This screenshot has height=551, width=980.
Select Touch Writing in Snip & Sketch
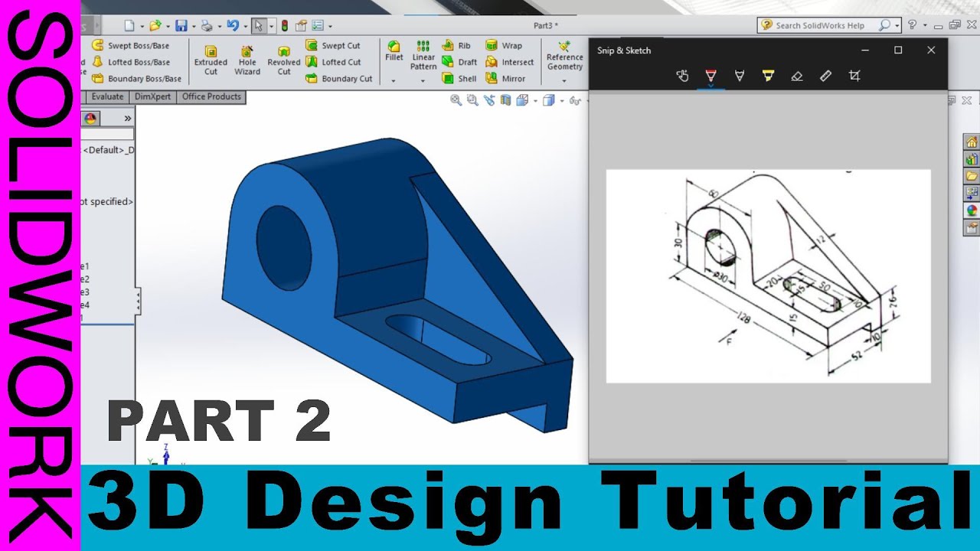(683, 76)
